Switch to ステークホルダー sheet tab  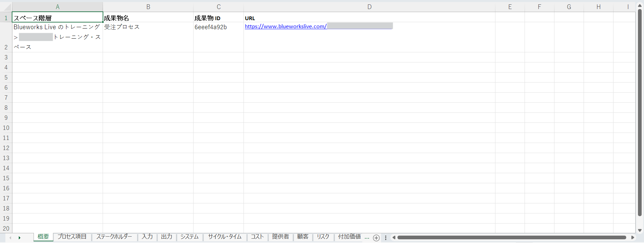point(114,237)
